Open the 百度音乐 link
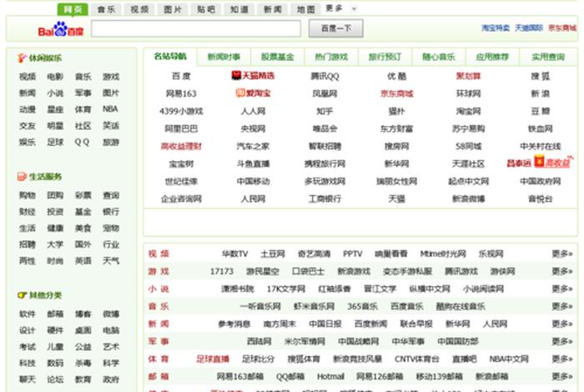This screenshot has height=392, width=584. [x=407, y=306]
